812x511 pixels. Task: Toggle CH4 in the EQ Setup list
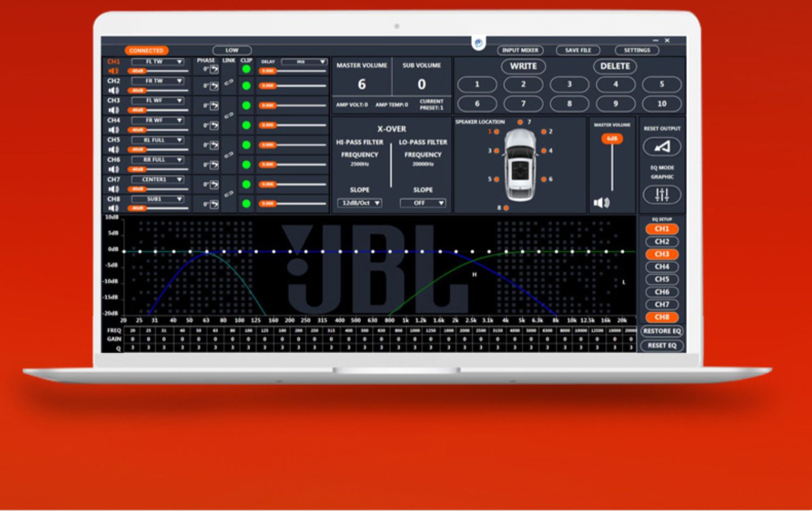pos(662,267)
